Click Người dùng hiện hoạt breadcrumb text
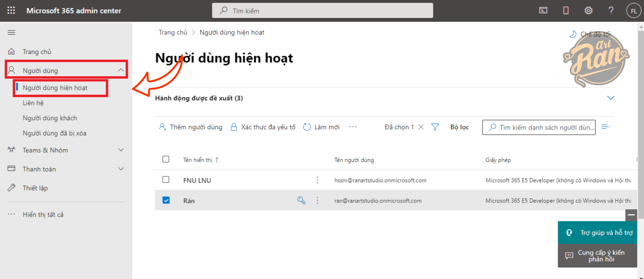644x279 pixels. (232, 33)
